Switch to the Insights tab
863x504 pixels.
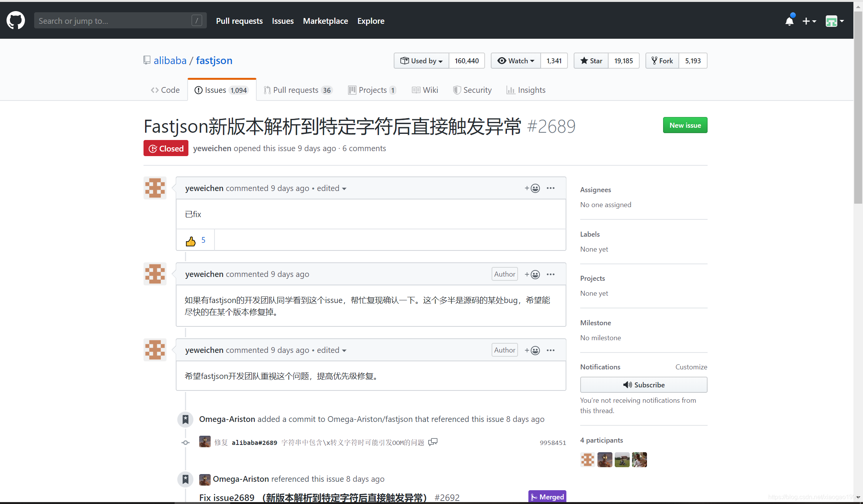pyautogui.click(x=526, y=90)
